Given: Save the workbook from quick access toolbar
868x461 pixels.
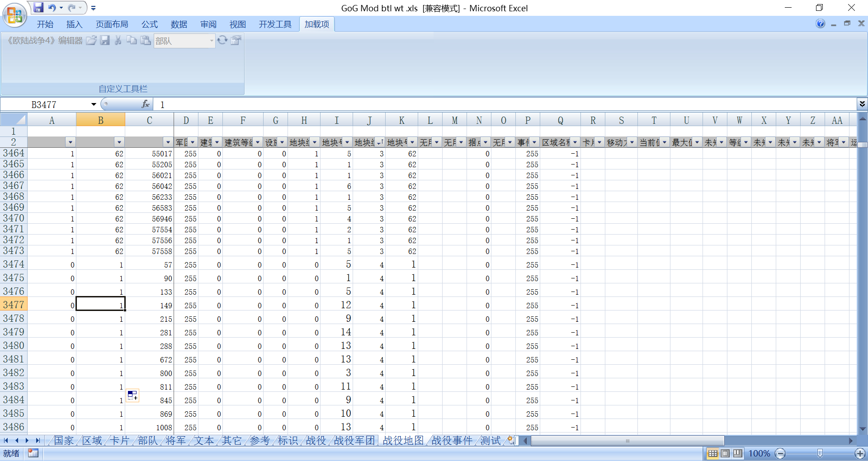Looking at the screenshot, I should 38,8.
